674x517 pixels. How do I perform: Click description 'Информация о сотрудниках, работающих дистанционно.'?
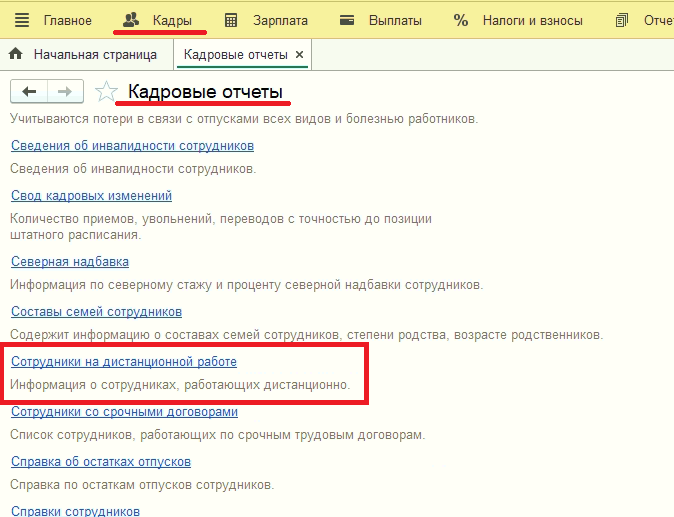coord(180,385)
